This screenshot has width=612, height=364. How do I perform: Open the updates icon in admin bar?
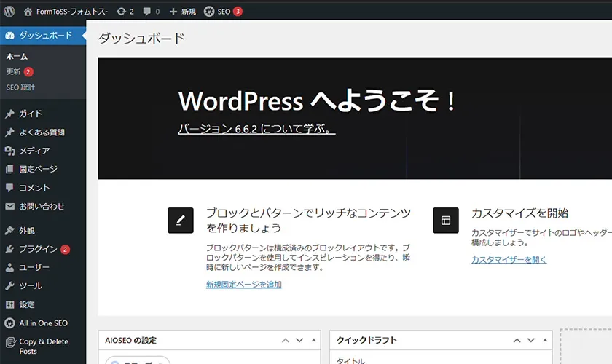click(121, 12)
